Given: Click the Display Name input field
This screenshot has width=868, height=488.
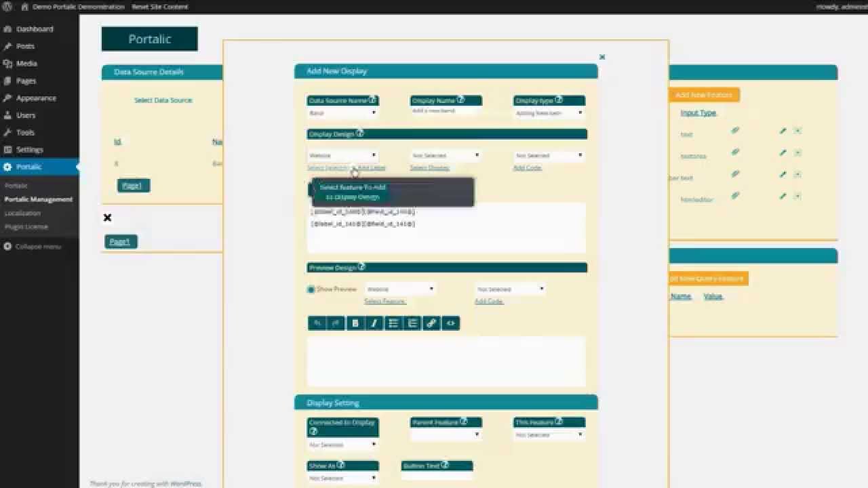Looking at the screenshot, I should (446, 110).
